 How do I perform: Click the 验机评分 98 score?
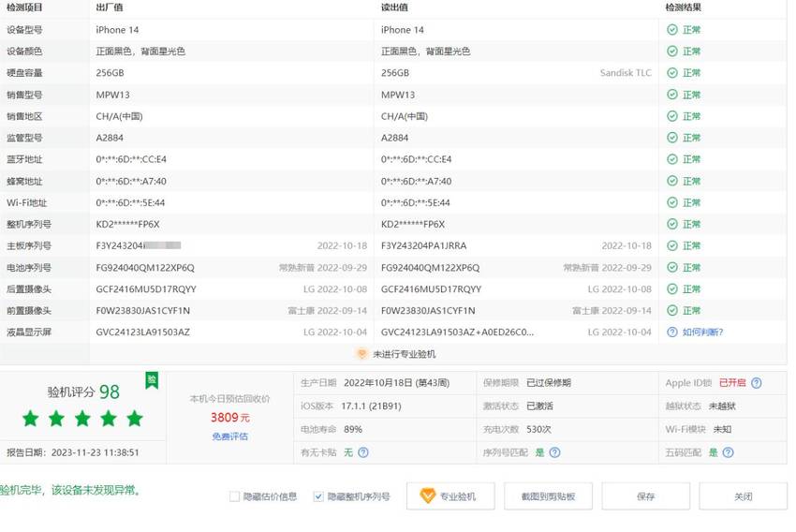point(83,392)
